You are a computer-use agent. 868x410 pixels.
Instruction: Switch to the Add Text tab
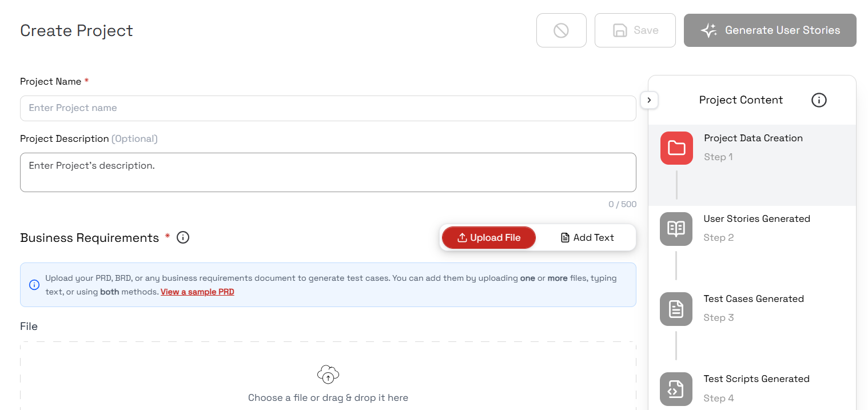(x=587, y=238)
